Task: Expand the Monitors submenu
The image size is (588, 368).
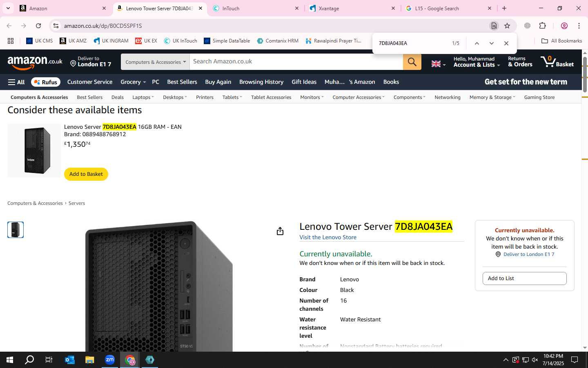Action: (312, 97)
